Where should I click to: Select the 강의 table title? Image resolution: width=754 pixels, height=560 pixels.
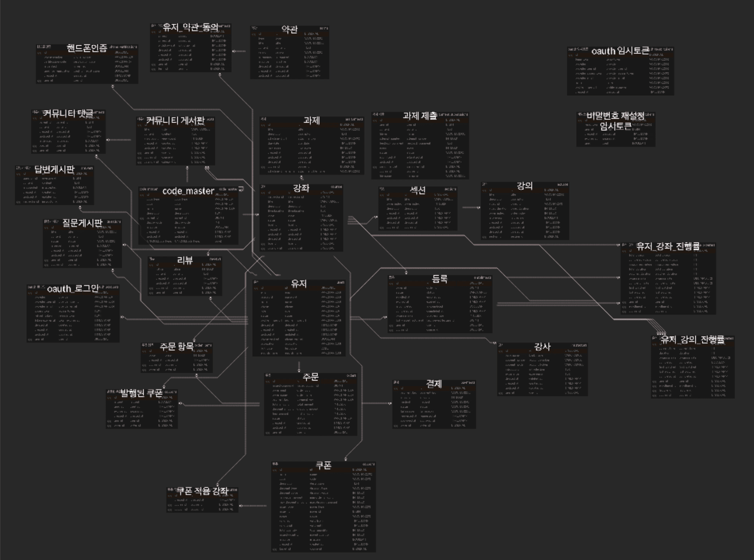[x=525, y=186]
